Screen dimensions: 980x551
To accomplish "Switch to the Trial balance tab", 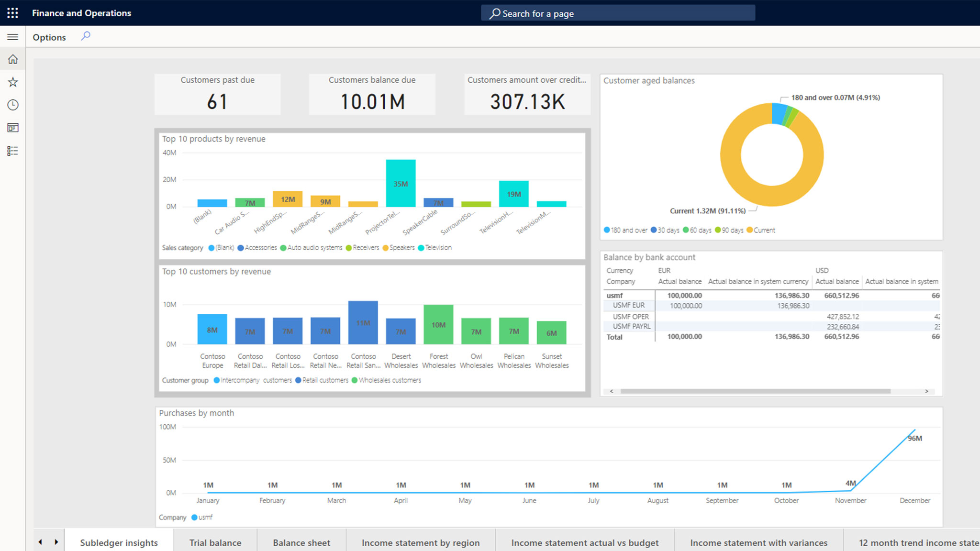I will click(x=215, y=542).
